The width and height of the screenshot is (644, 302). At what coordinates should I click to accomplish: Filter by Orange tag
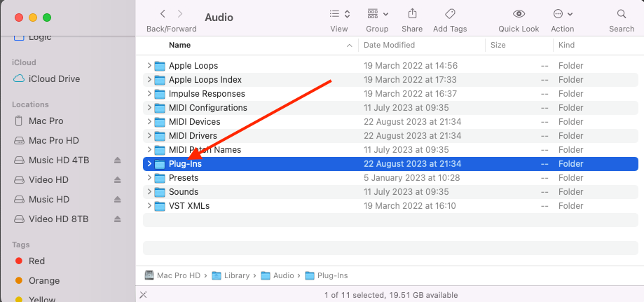(44, 281)
